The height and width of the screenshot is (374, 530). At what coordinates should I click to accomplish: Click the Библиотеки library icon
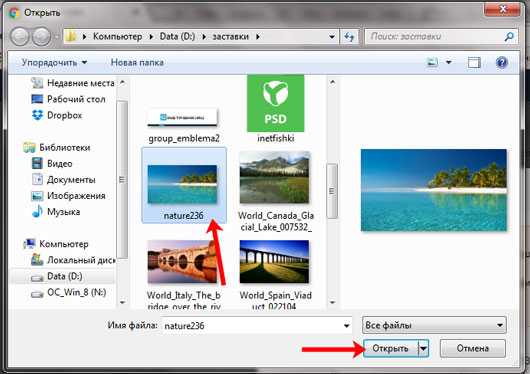tap(29, 148)
